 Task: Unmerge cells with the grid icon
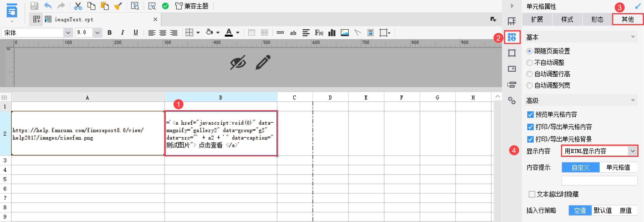coord(264,33)
